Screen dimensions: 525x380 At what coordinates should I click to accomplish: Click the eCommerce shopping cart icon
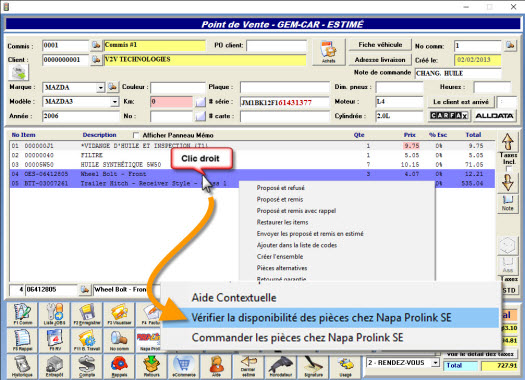pyautogui.click(x=183, y=366)
